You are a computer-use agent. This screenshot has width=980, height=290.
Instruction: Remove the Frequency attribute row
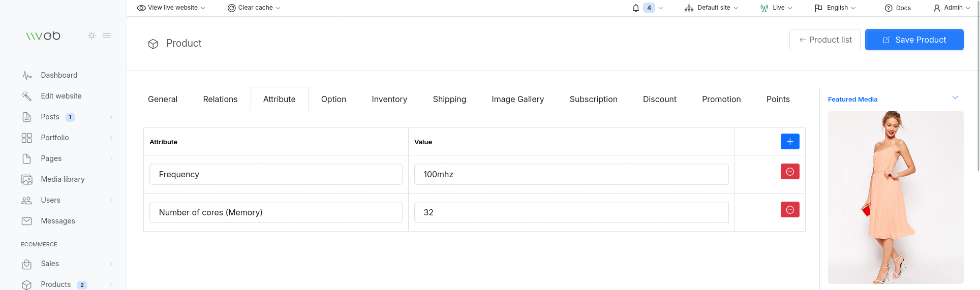[x=789, y=172]
